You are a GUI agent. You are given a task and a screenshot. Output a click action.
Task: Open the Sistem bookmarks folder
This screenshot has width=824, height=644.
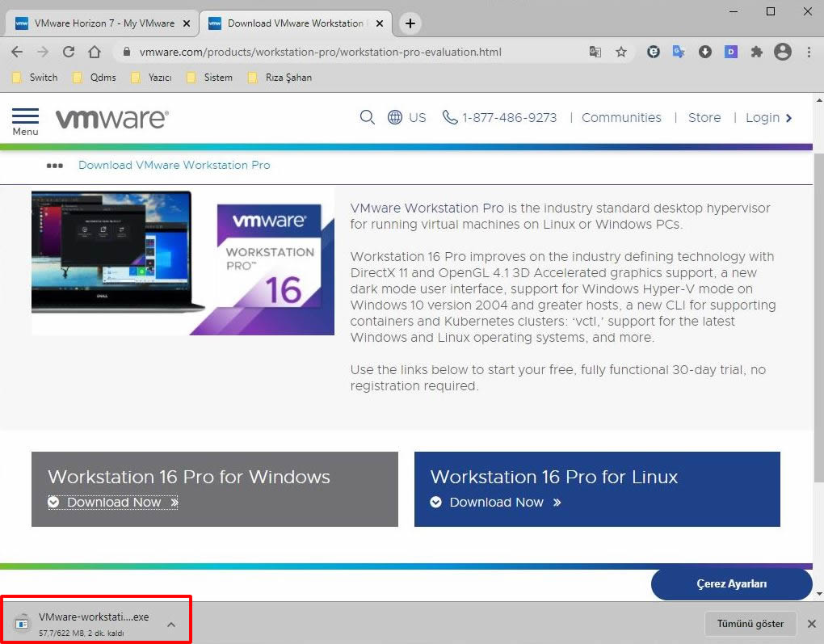[210, 78]
